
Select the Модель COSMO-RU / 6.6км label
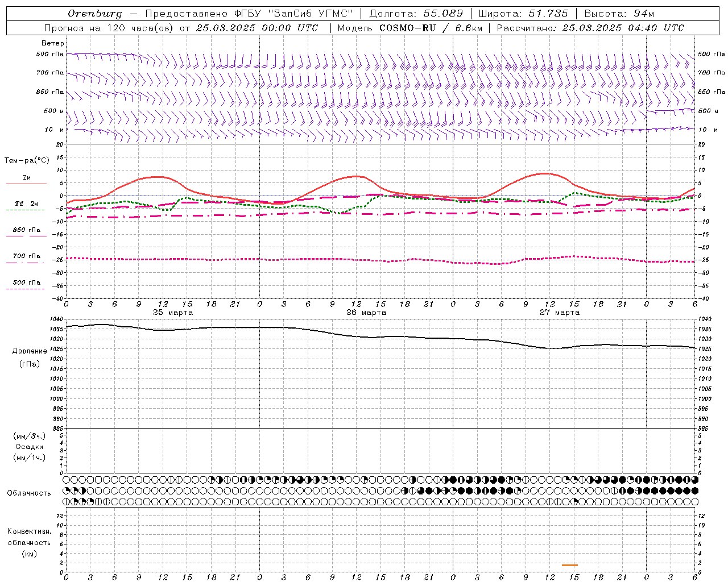410,28
